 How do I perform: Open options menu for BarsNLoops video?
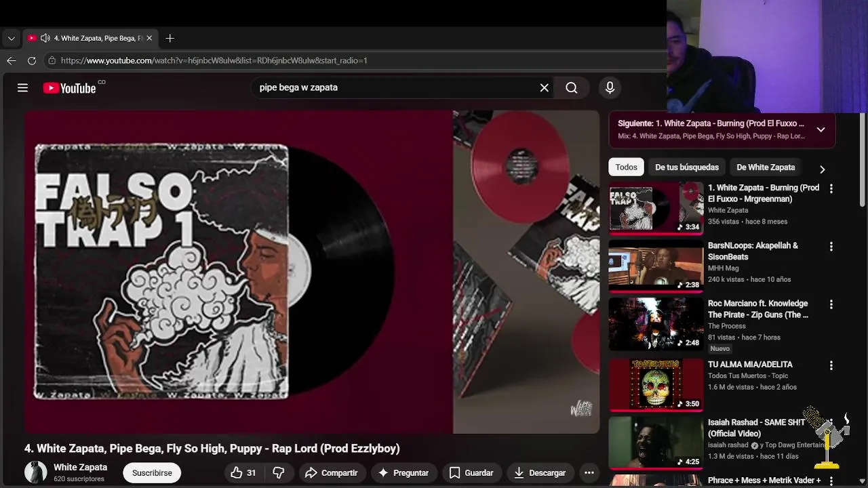[x=831, y=247]
